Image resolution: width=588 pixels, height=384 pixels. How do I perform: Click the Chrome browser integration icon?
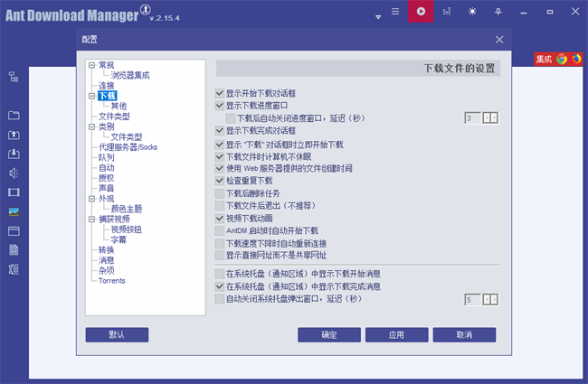coord(562,59)
